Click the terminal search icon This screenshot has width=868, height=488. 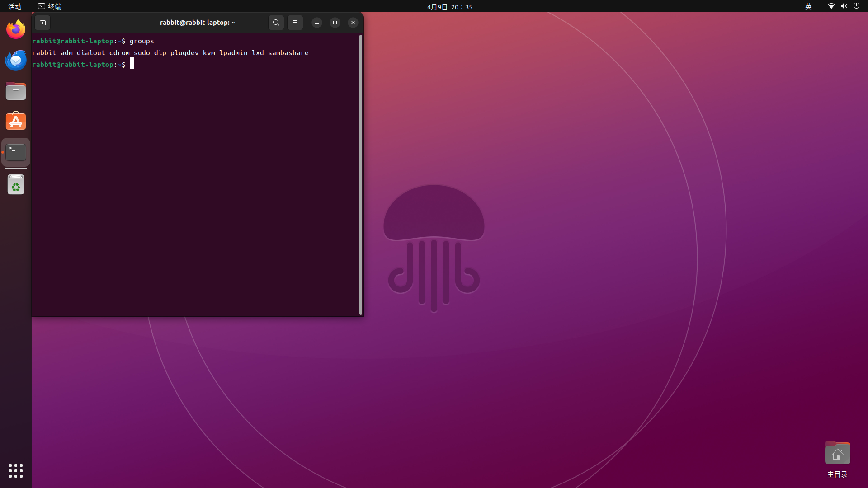[276, 23]
